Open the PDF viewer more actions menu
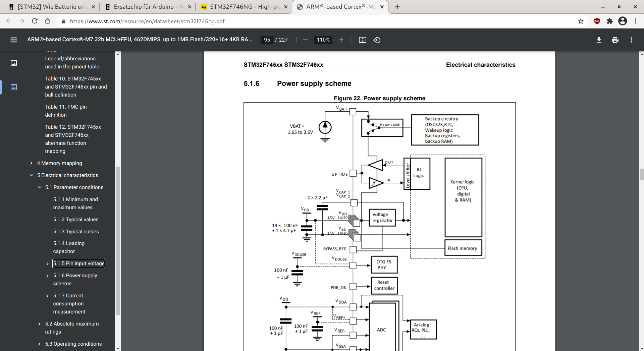The image size is (644, 351). pos(631,40)
